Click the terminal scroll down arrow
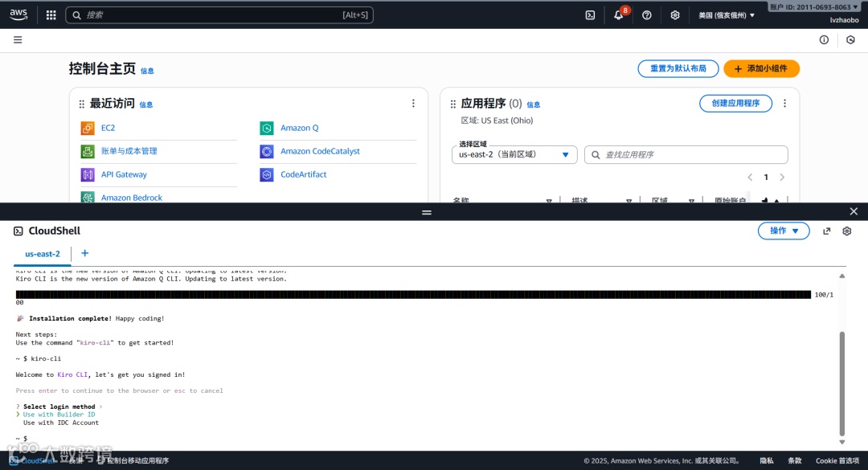 (842, 442)
